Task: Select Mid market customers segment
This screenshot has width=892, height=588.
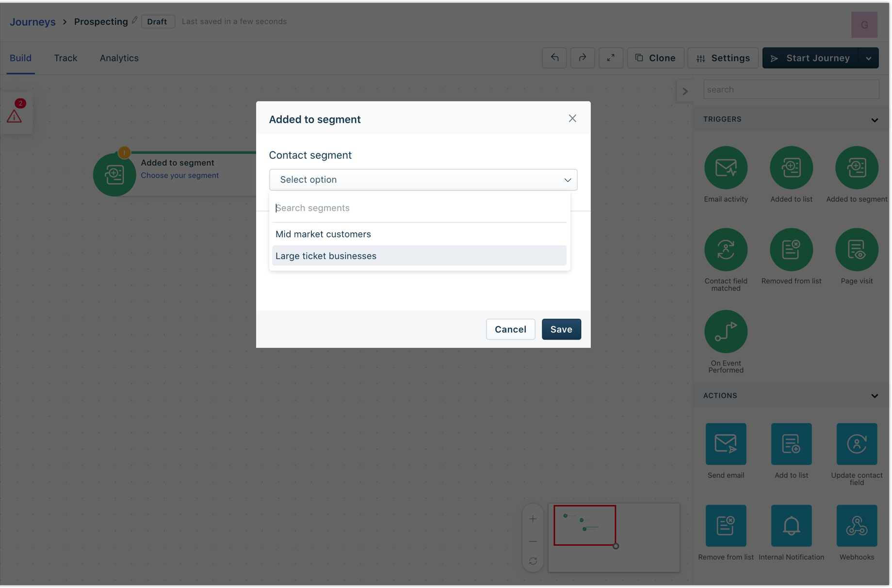Action: pos(419,234)
